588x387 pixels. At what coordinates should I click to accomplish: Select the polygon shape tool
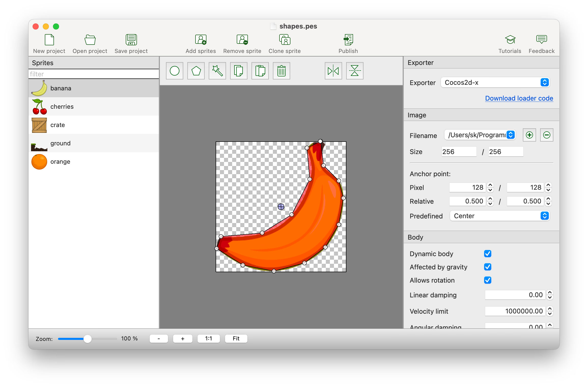[196, 71]
